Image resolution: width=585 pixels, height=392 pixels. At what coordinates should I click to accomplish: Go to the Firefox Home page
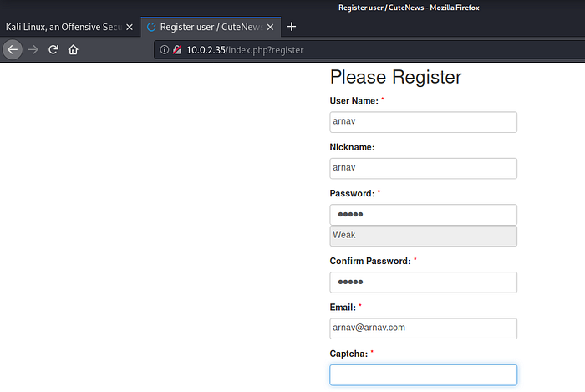[x=74, y=49]
